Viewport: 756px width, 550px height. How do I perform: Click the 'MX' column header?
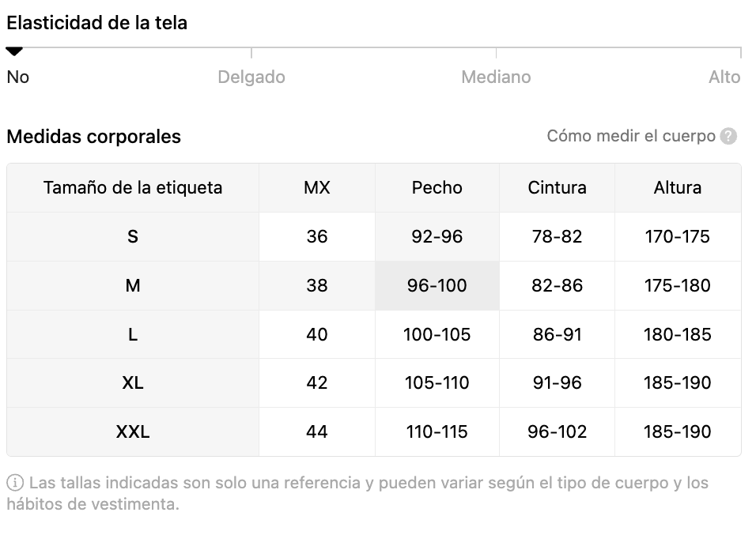317,188
